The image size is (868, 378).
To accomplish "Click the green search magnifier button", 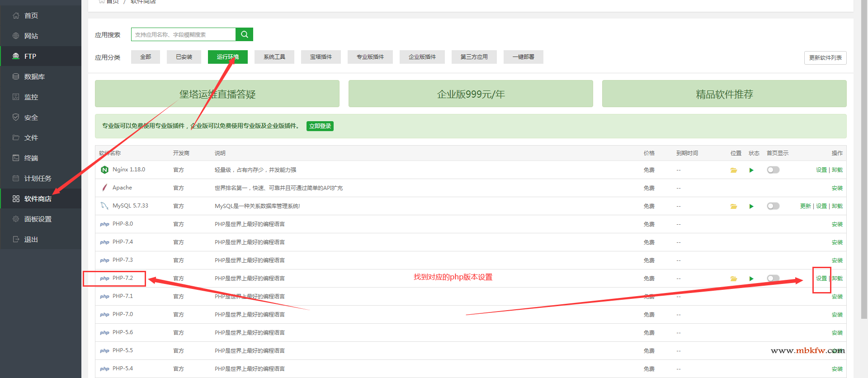I will tap(244, 34).
